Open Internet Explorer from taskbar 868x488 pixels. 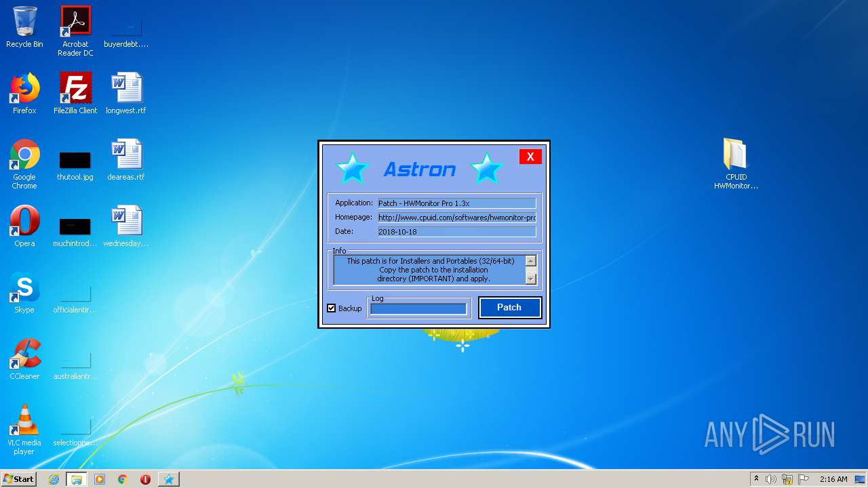(54, 479)
